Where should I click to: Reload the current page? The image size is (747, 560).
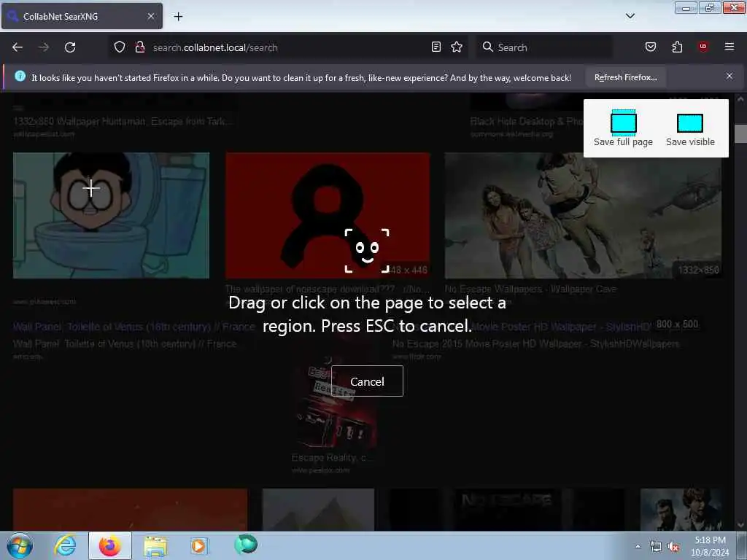pyautogui.click(x=70, y=47)
